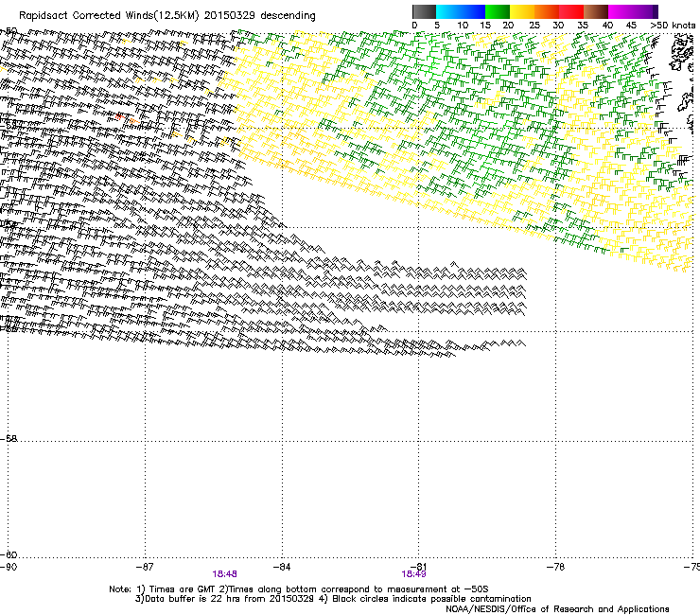Image resolution: width=700 pixels, height=615 pixels.
Task: Click the 'Times are GMT' note line
Action: tap(299, 589)
